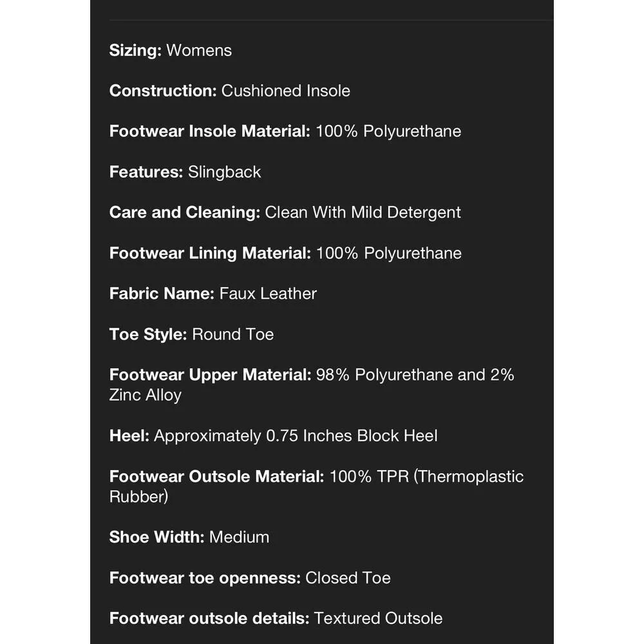Image resolution: width=644 pixels, height=644 pixels.
Task: Click the "Care and Cleaning:" label
Action: [185, 213]
